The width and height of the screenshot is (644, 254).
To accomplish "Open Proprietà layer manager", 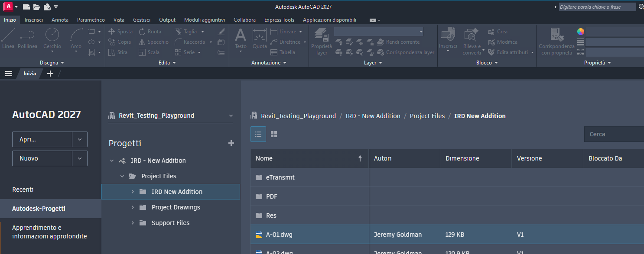I will [x=322, y=41].
